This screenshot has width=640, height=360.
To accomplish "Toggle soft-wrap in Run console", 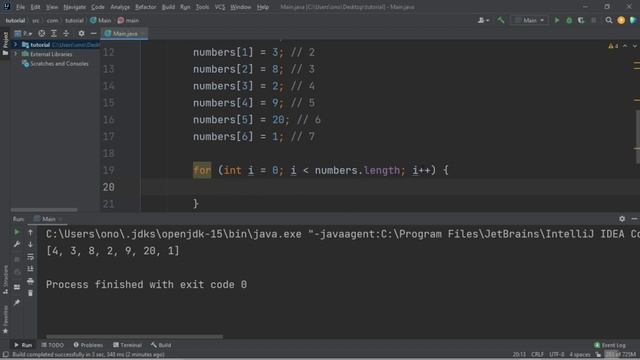I will tap(30, 256).
